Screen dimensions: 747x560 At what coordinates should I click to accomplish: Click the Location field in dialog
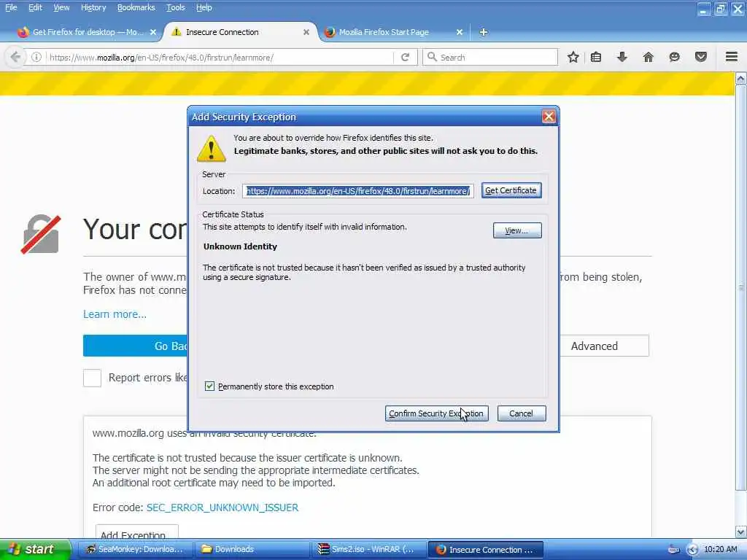coord(357,191)
